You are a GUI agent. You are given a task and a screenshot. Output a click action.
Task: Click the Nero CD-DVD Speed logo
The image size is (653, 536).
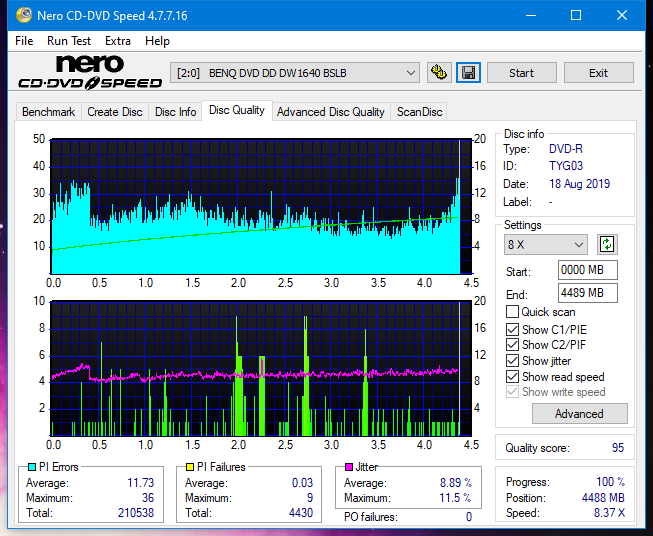click(x=90, y=72)
